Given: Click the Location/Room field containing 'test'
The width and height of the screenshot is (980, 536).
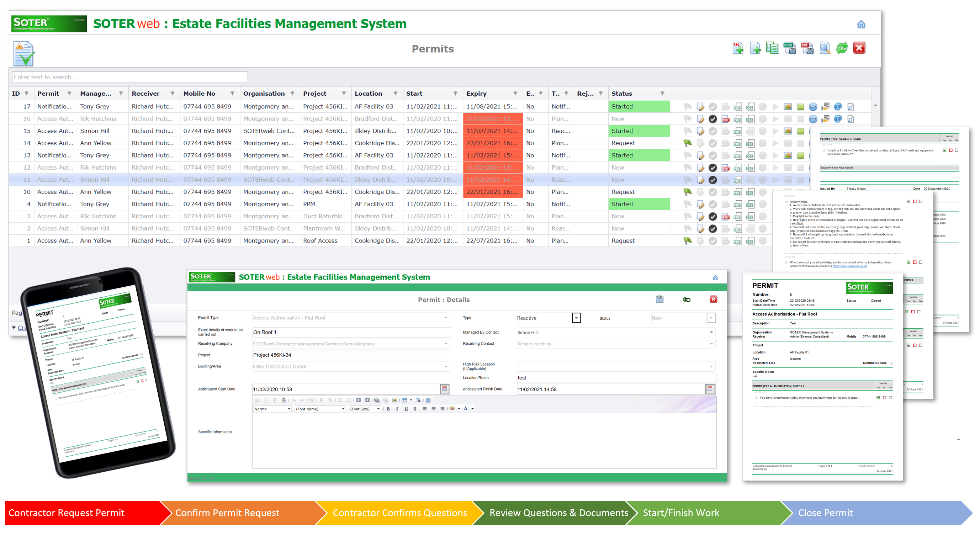Looking at the screenshot, I should pos(616,378).
